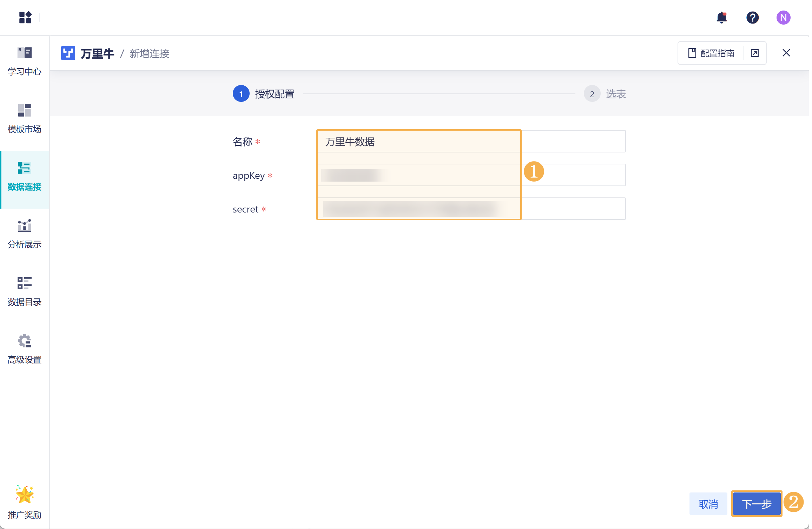The width and height of the screenshot is (812, 529).
Task: Open 高级设置 gear item
Action: point(25,349)
